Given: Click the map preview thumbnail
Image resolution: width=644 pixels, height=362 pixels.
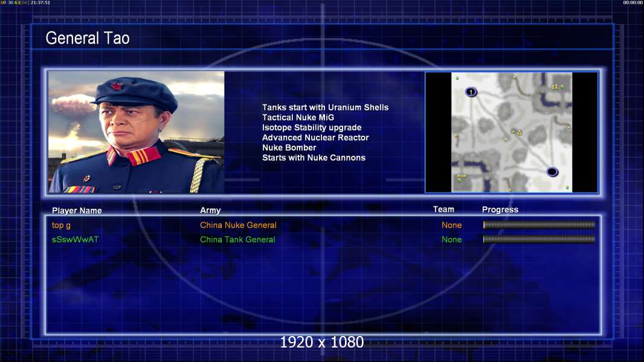Looking at the screenshot, I should [x=511, y=132].
